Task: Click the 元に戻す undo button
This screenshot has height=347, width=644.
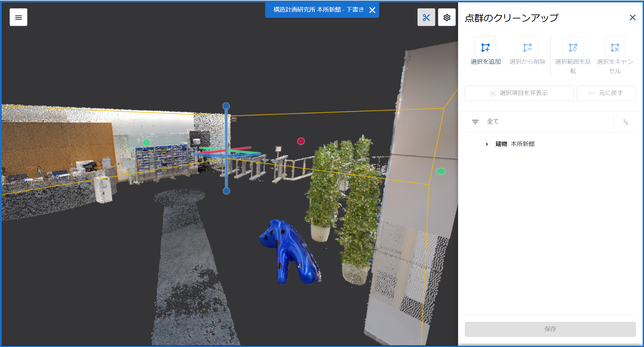Action: coord(606,93)
